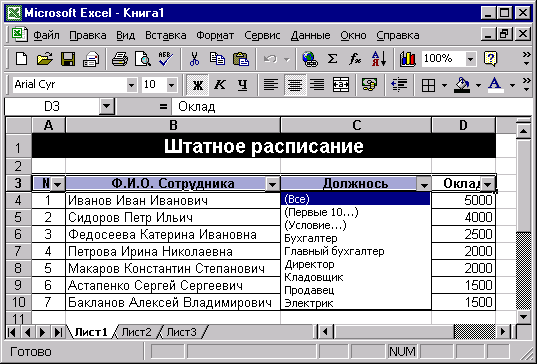This screenshot has height=364, width=537.
Task: Apply font color letter A icon
Action: [495, 85]
